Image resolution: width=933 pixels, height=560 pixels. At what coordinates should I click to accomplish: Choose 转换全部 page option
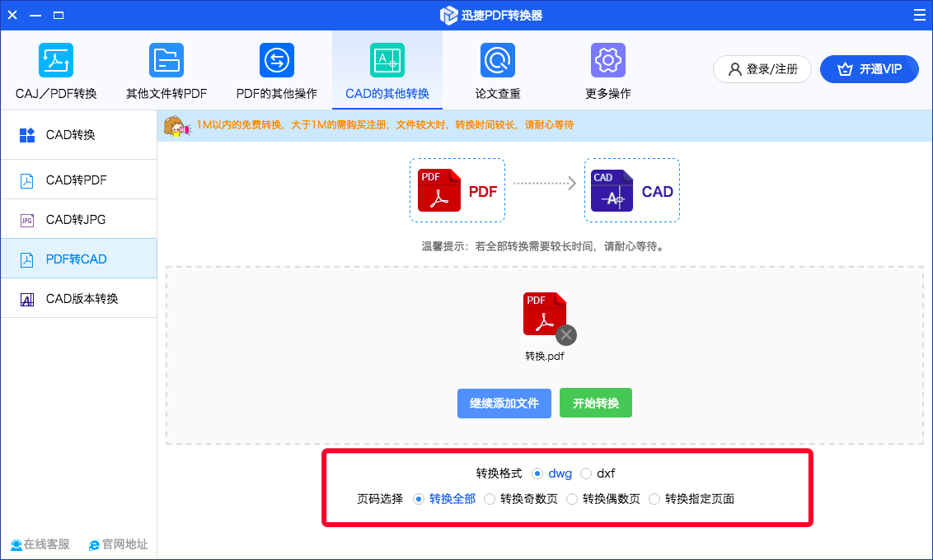[419, 499]
